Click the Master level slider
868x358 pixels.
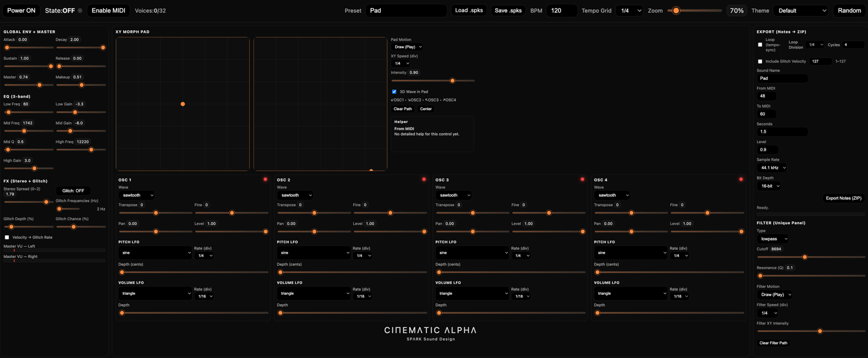click(x=29, y=85)
